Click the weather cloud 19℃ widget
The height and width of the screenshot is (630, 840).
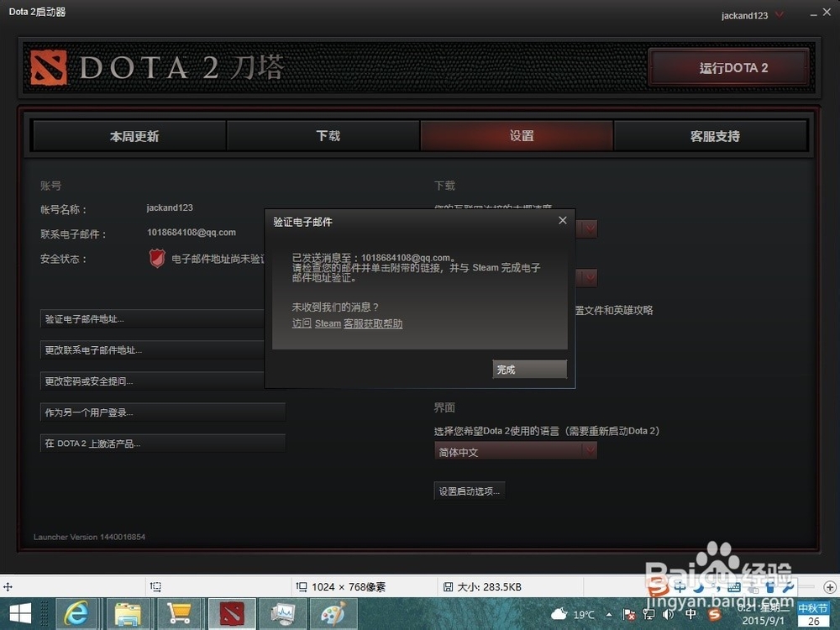[572, 614]
